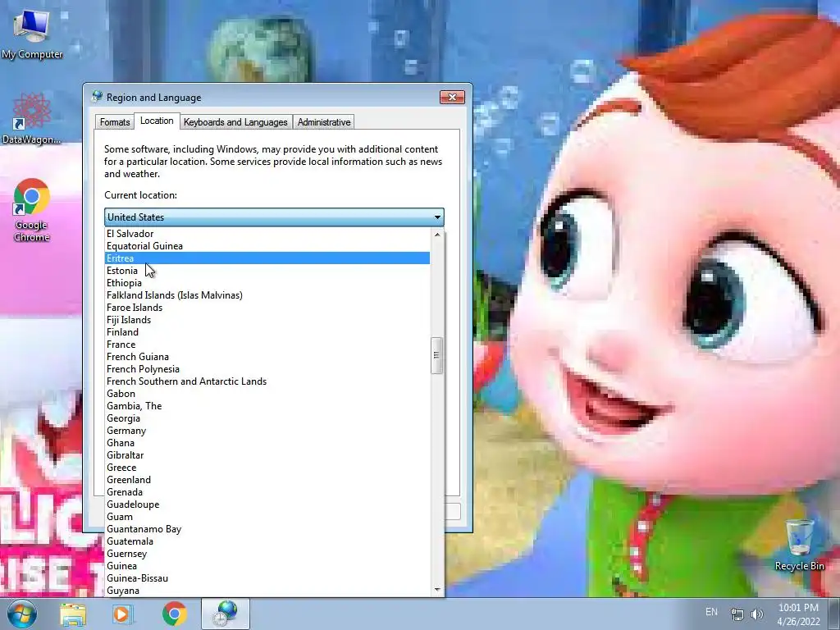
Task: Select Greenland
Action: tap(267, 480)
